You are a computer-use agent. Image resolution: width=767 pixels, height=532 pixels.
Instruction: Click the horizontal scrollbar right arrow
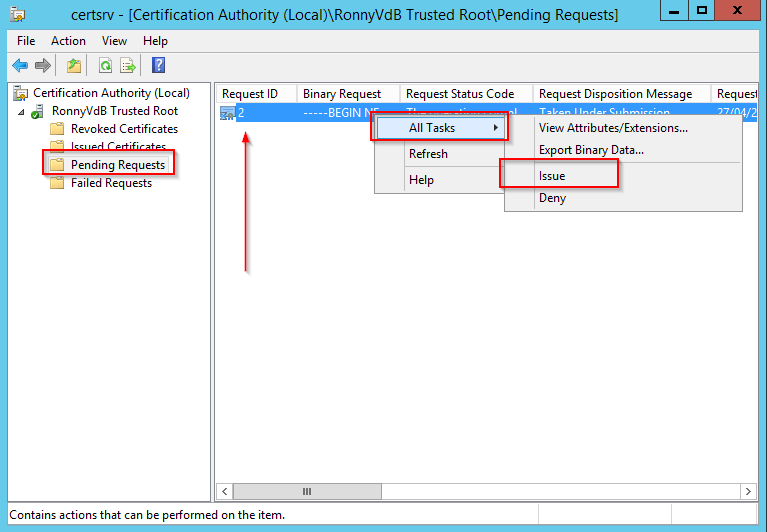click(749, 492)
